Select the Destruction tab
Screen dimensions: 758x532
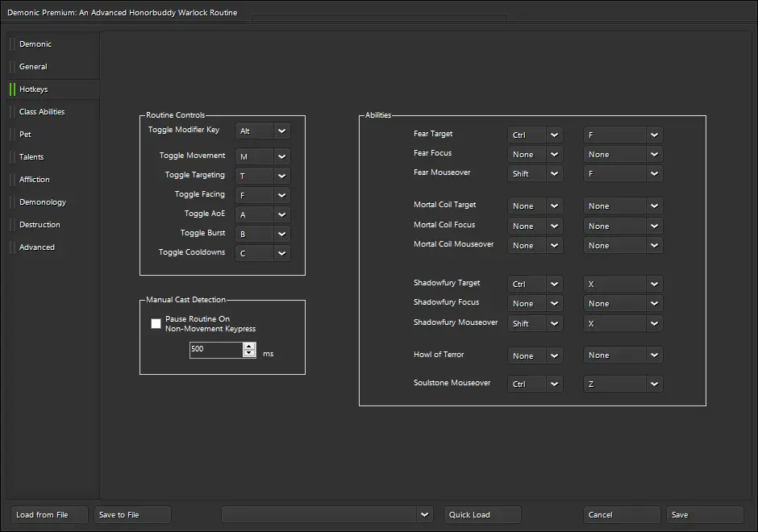coord(53,225)
